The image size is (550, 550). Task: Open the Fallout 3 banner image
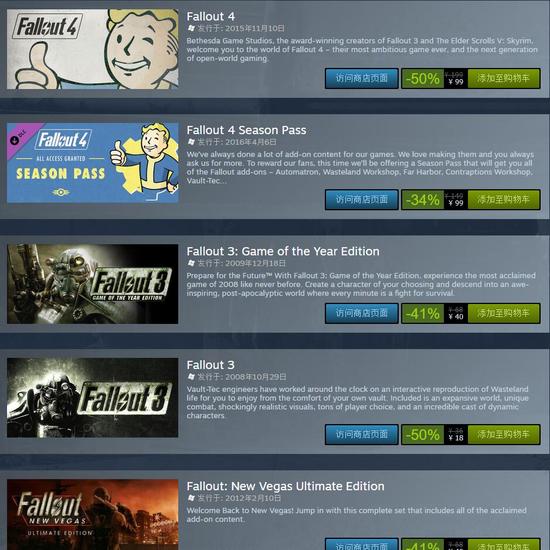93,398
